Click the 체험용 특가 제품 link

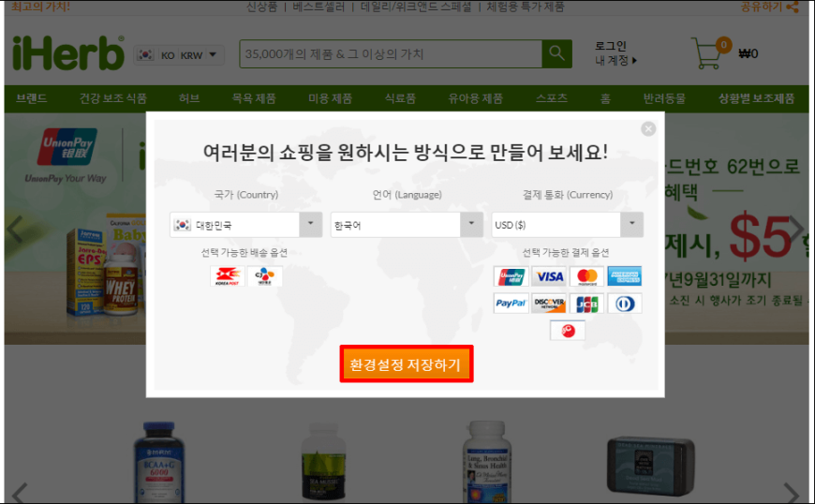click(x=525, y=7)
